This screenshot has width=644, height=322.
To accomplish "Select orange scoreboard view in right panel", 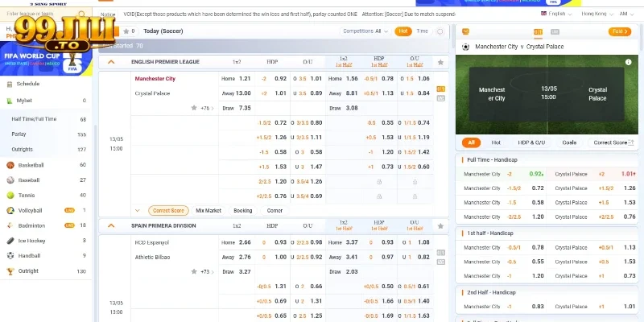I will (538, 32).
